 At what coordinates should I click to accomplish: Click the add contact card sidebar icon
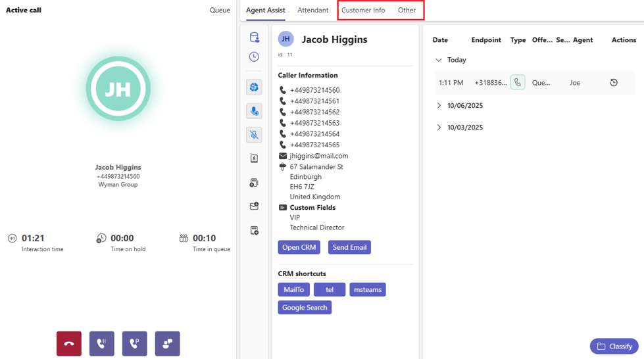click(x=254, y=182)
